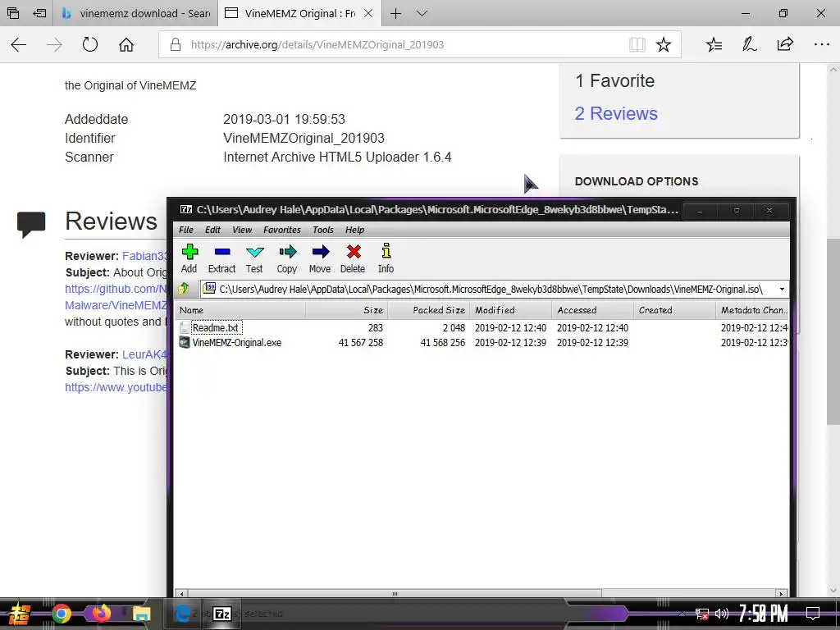
Task: Click the Add notes pen icon
Action: point(750,44)
